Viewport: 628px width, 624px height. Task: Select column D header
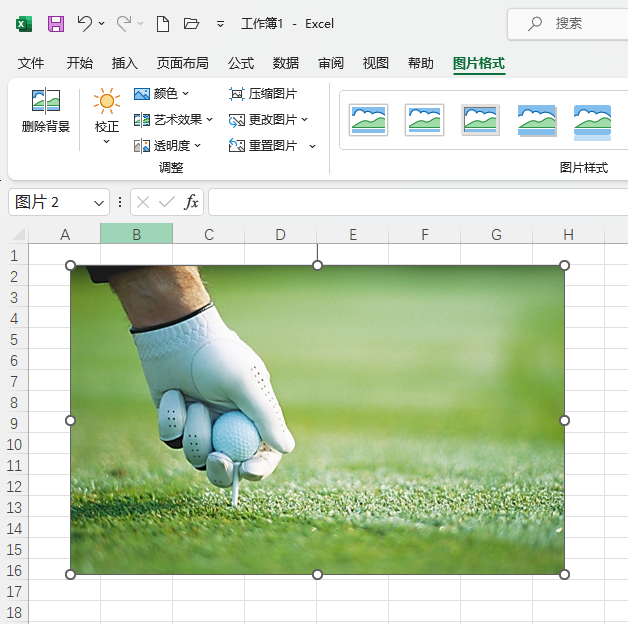[x=281, y=234]
